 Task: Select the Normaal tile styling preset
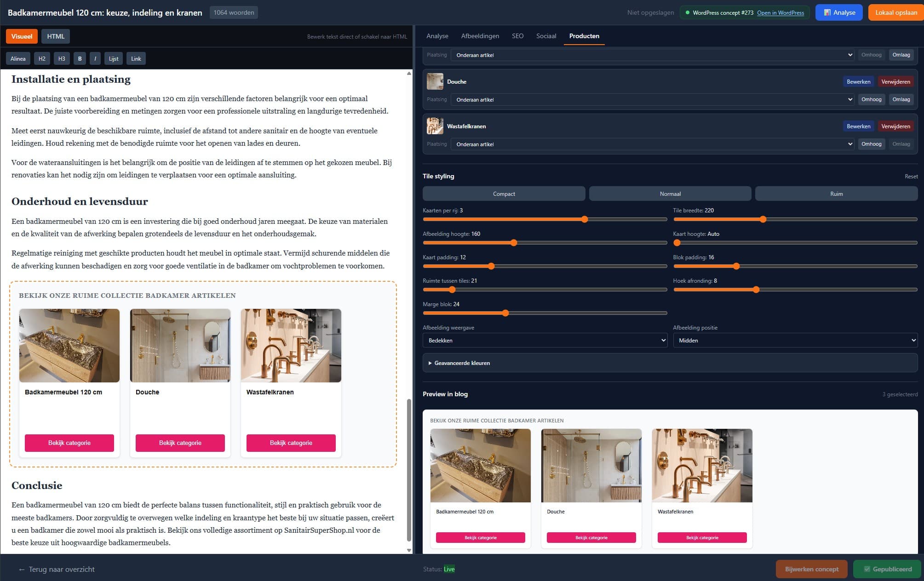pos(670,194)
